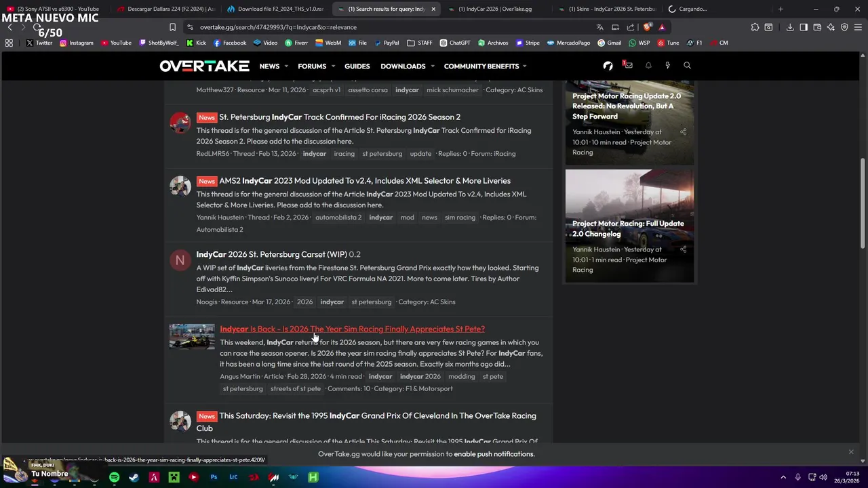Click Noogis avatar with letter N

coord(180,260)
